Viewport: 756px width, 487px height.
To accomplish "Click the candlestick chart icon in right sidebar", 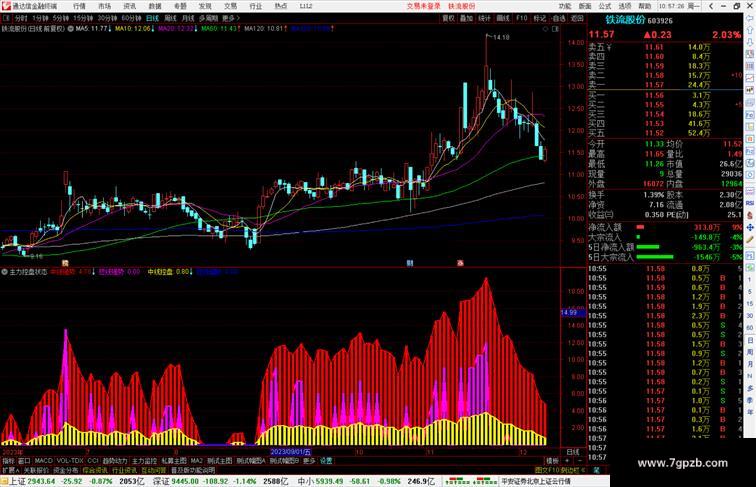I will tap(750, 90).
